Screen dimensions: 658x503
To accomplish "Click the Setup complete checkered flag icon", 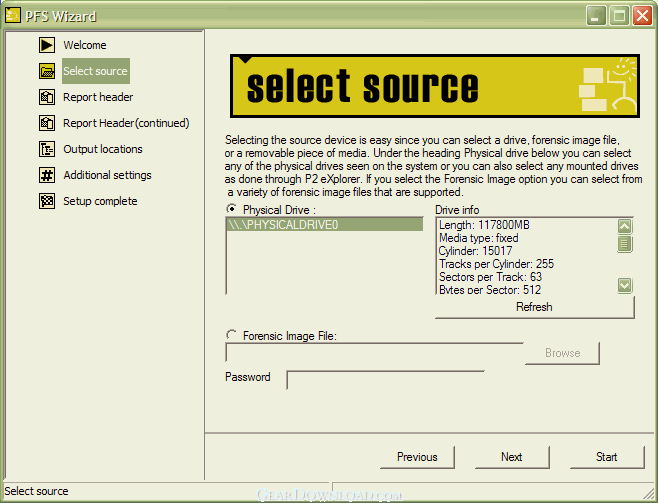I will coord(47,201).
